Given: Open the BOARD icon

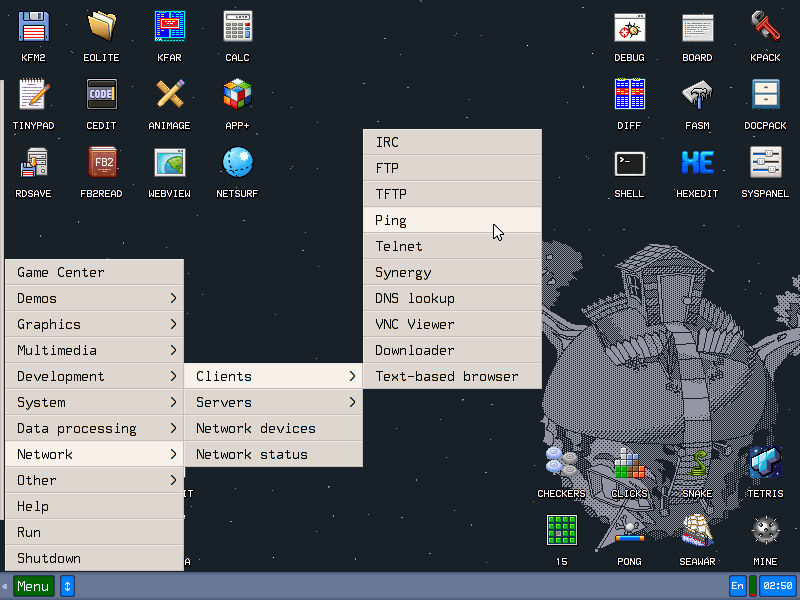Looking at the screenshot, I should tap(697, 27).
